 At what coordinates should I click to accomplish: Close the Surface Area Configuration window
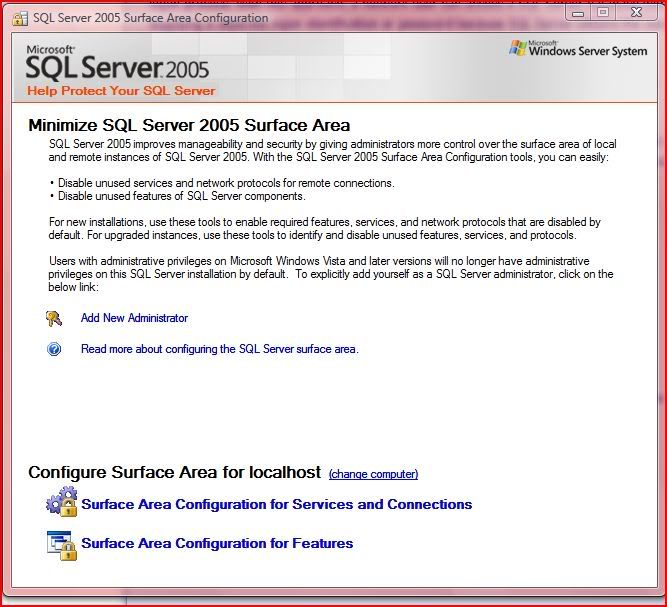tap(637, 12)
